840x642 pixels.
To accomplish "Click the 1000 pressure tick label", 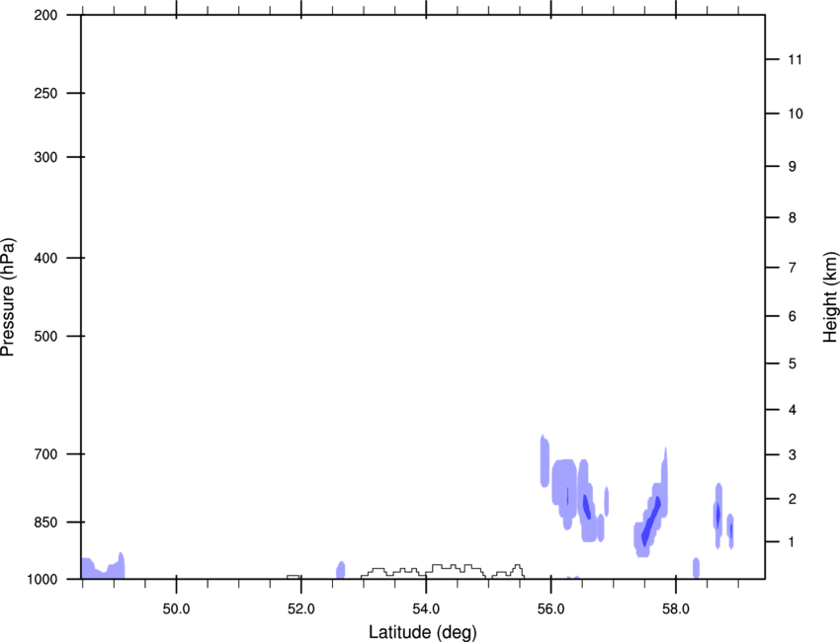I will [42, 579].
